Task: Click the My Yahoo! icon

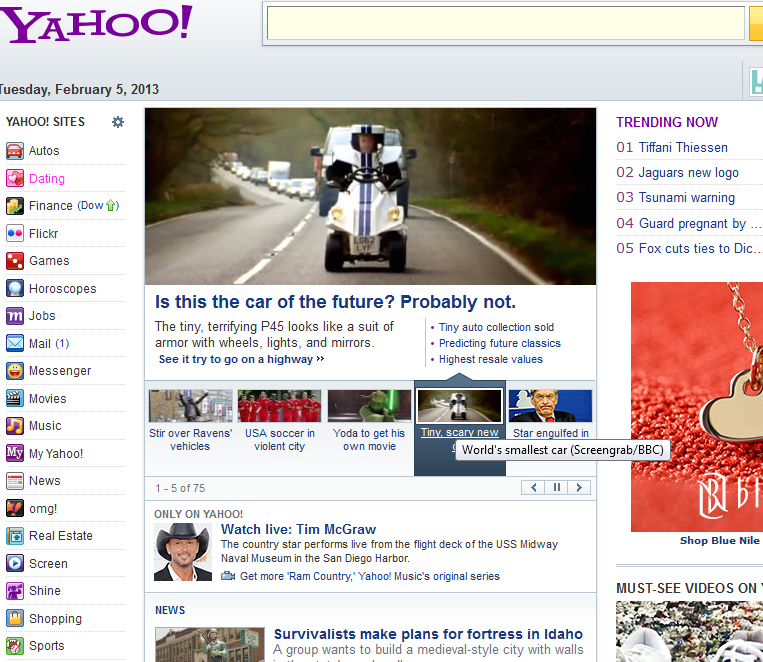Action: 15,453
